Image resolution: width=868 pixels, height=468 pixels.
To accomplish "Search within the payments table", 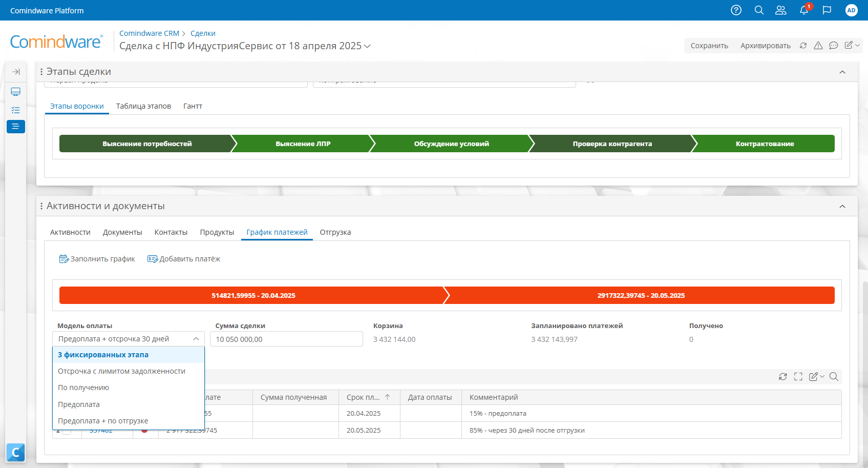I will 834,377.
